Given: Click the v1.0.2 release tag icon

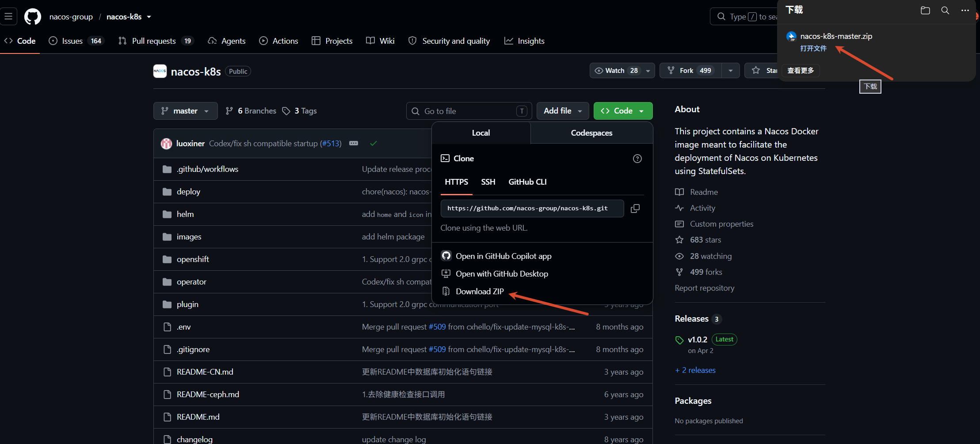Looking at the screenshot, I should pos(679,340).
